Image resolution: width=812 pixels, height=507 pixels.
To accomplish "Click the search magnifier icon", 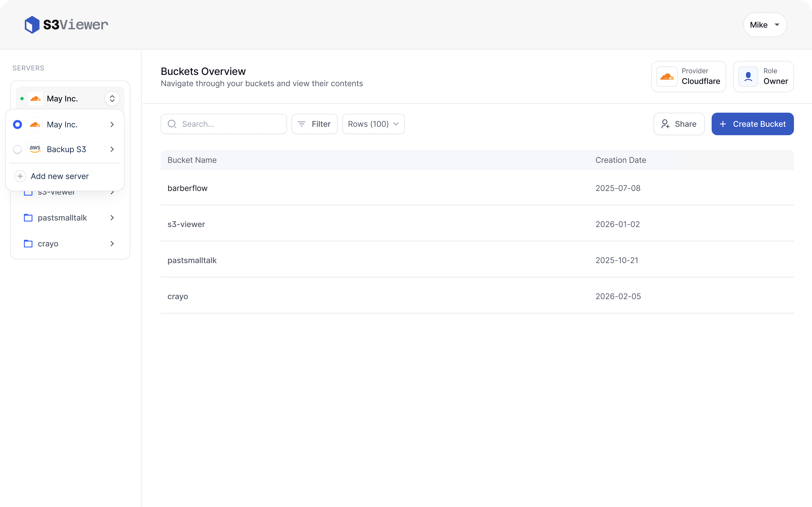I will tap(172, 124).
